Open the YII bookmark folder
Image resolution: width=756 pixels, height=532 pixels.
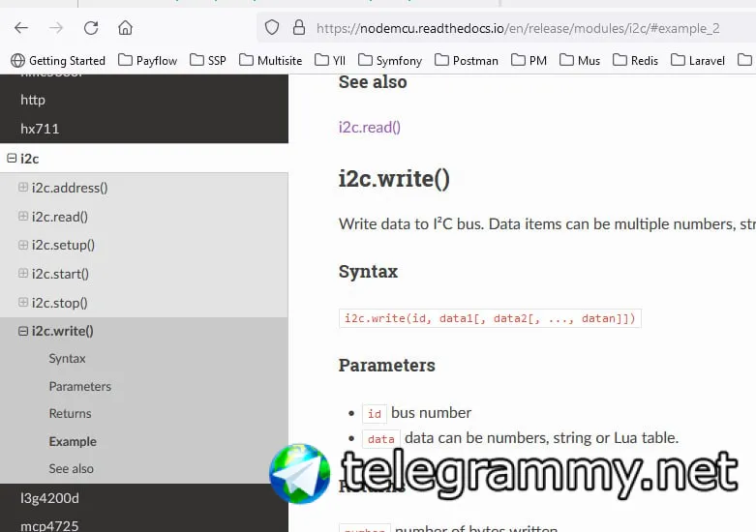click(330, 61)
